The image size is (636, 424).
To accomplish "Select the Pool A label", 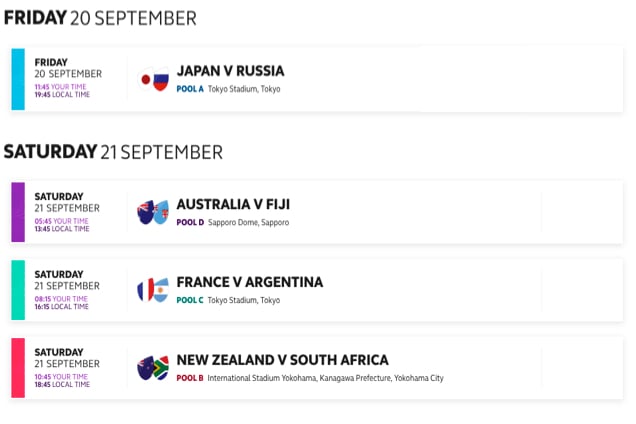I will point(190,89).
